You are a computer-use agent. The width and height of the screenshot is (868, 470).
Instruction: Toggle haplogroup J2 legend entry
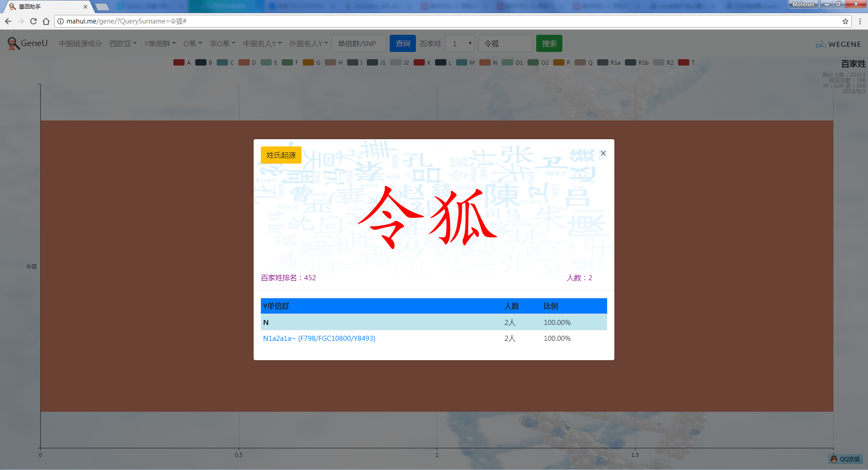pyautogui.click(x=400, y=62)
